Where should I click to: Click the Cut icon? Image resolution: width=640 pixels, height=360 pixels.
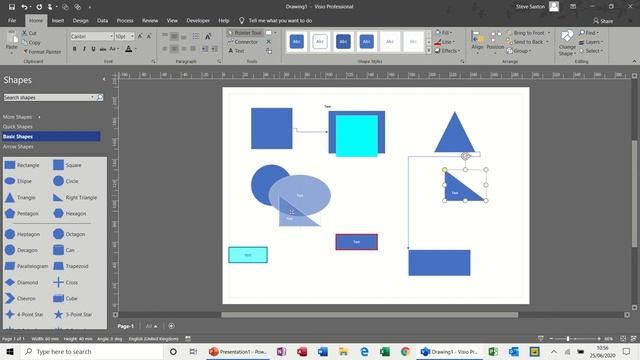[x=24, y=33]
